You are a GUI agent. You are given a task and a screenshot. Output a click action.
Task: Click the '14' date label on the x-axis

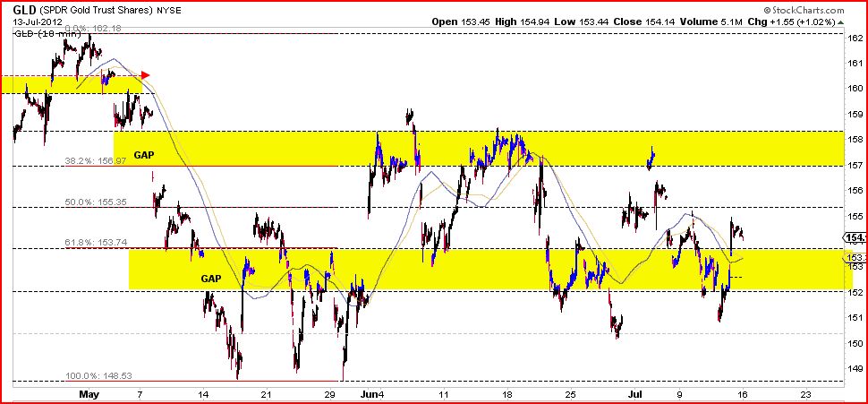tap(203, 394)
